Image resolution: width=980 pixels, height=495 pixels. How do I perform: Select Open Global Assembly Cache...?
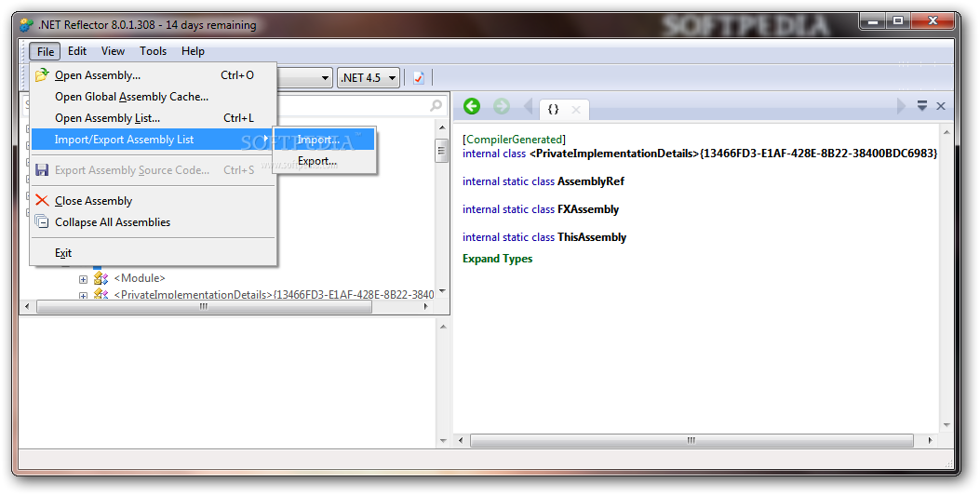154,97
